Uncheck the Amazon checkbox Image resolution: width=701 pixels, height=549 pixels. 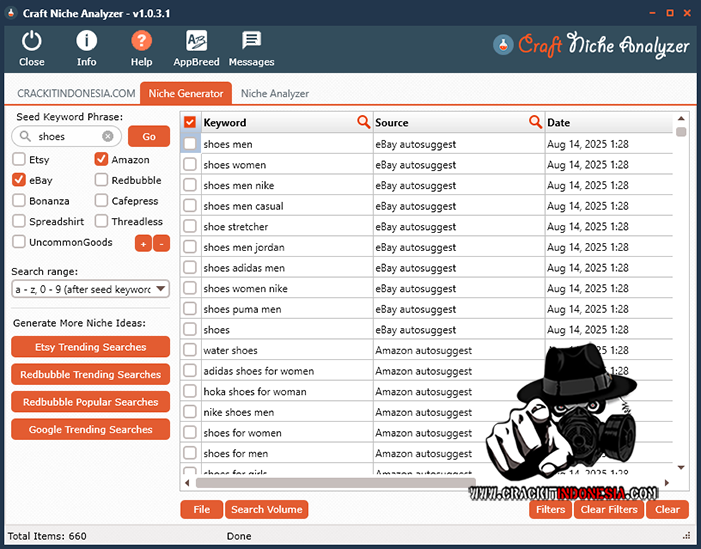click(x=102, y=160)
